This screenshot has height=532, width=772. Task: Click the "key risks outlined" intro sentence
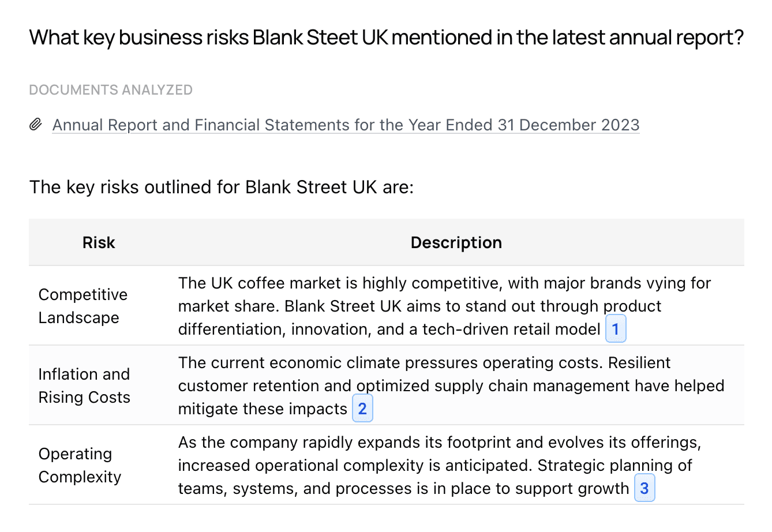[x=222, y=187]
